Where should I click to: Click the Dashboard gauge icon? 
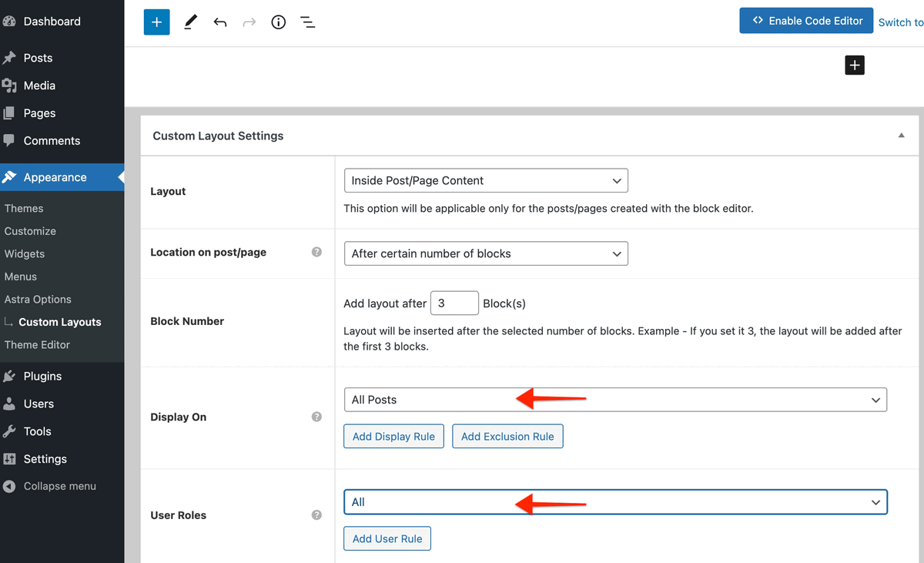pyautogui.click(x=9, y=22)
